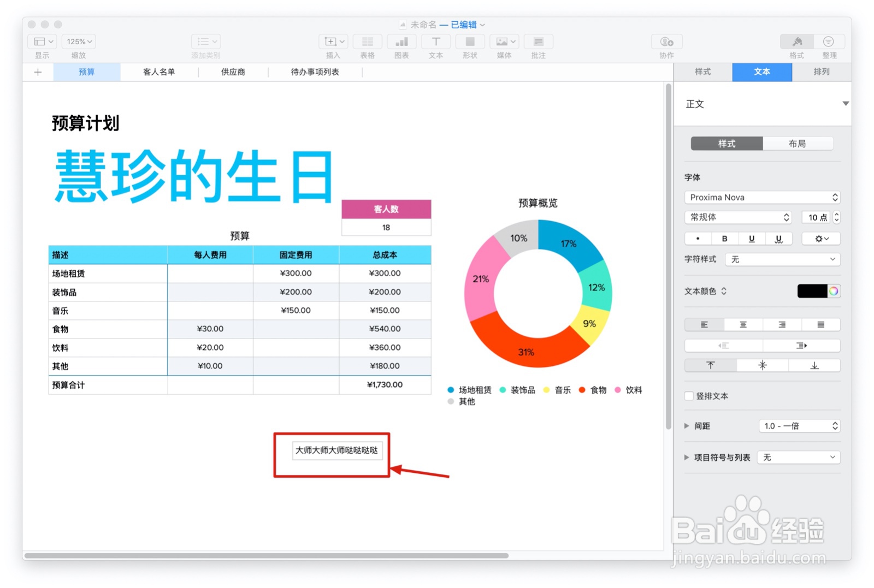The height and width of the screenshot is (588, 874).
Task: Click the 布局 layout button
Action: 798,143
